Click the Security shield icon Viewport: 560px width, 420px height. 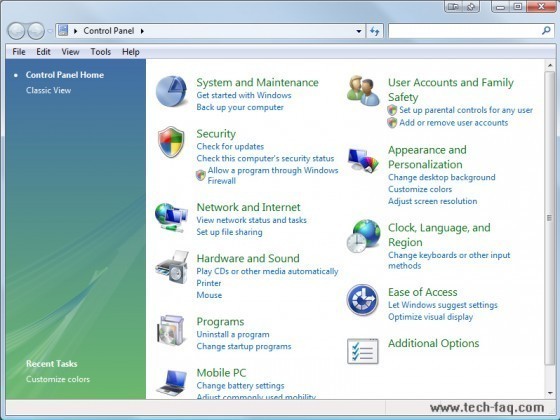171,142
